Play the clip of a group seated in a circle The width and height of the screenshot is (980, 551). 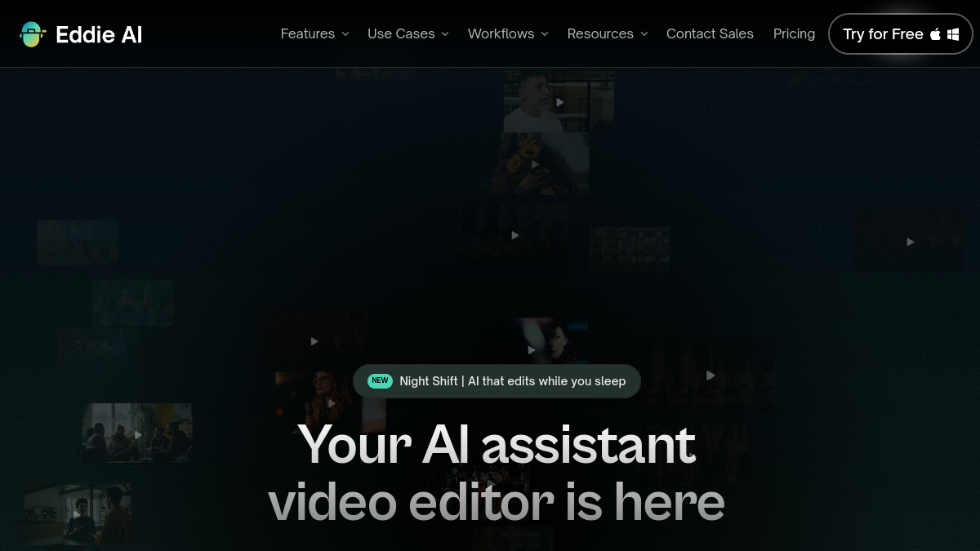coord(138,435)
